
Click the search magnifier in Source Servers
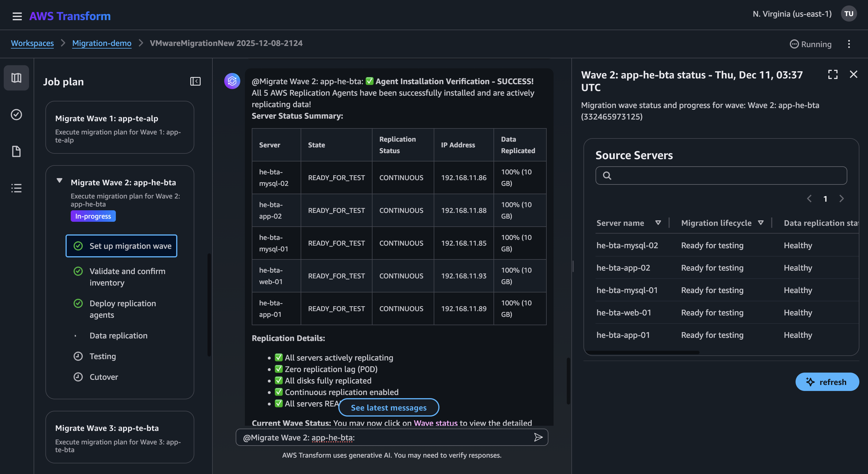608,176
